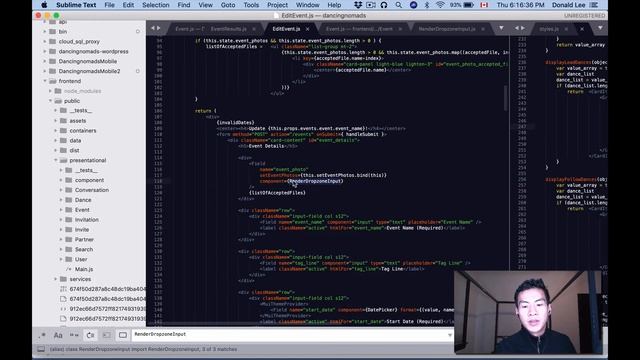Expand the services folder
640x360 pixels.
pos(56,279)
